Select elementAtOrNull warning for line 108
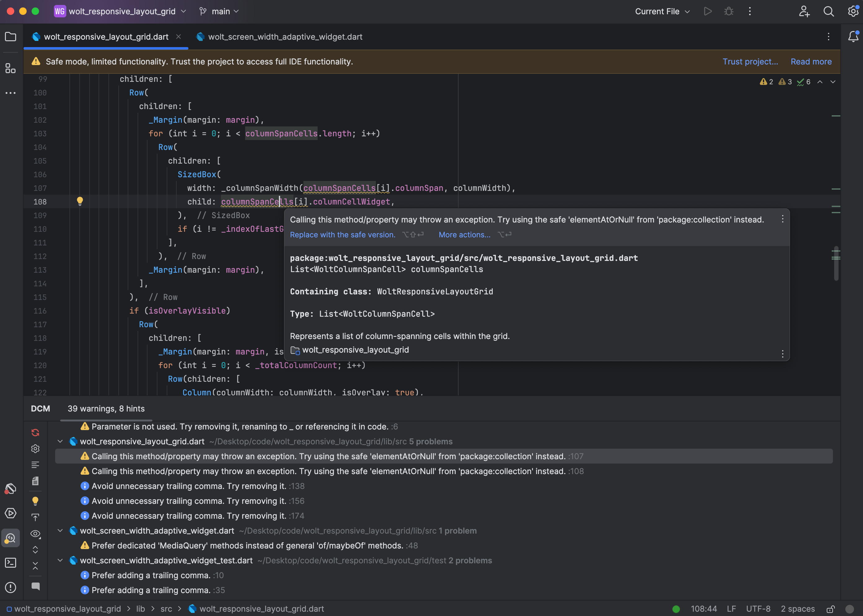This screenshot has width=863, height=616. point(444,471)
